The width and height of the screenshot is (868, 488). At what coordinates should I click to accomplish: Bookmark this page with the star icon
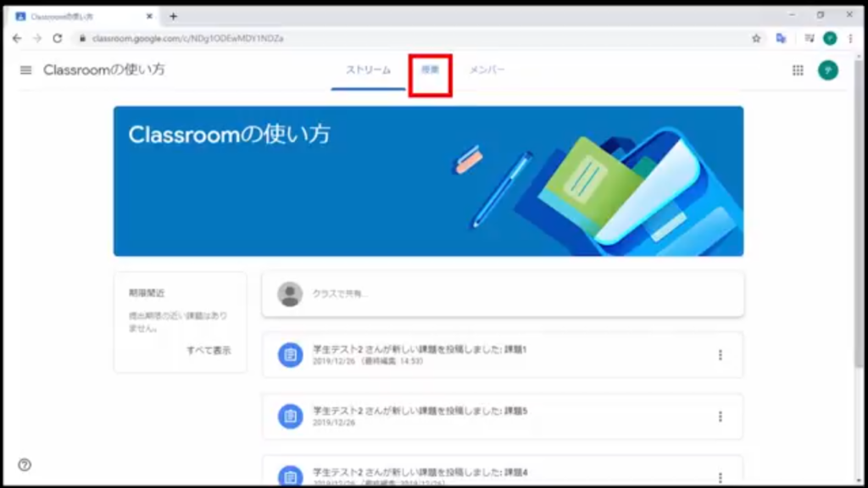coord(756,38)
